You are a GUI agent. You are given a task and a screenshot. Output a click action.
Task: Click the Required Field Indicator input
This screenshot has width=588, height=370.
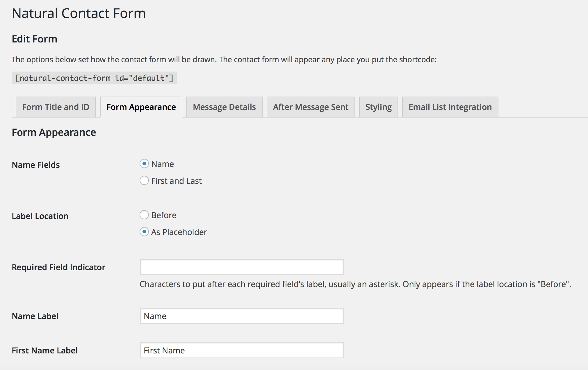tap(242, 267)
